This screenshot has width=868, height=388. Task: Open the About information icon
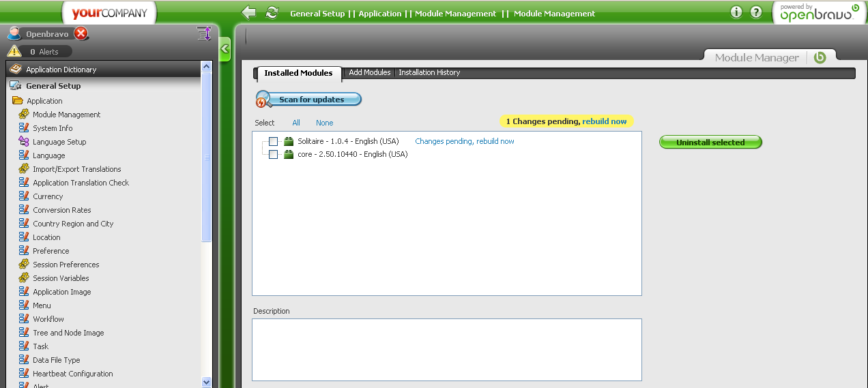tap(736, 12)
